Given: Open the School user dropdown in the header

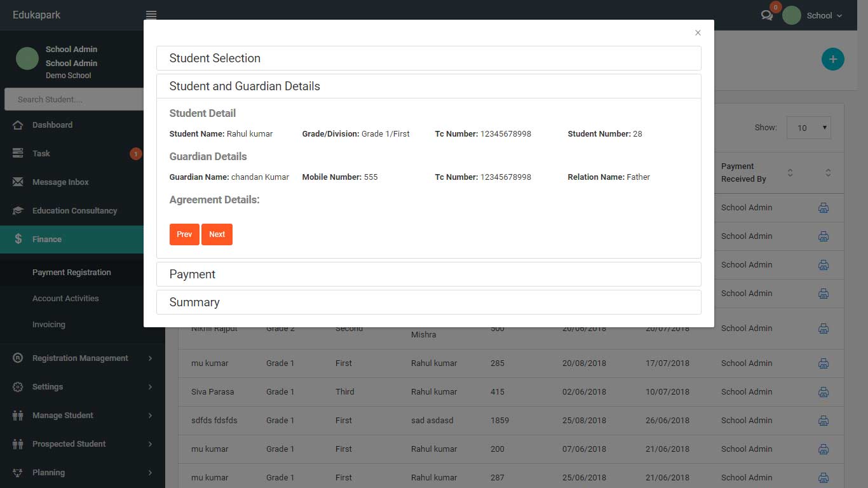Looking at the screenshot, I should [x=824, y=15].
